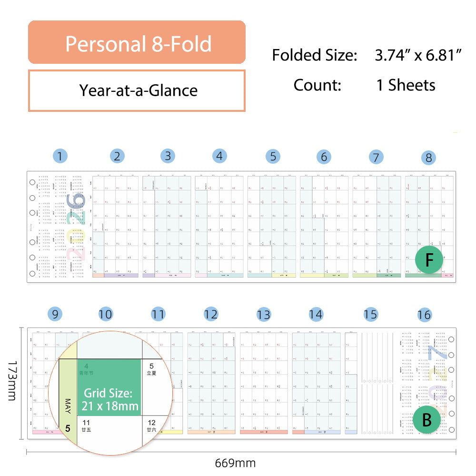
Task: Click the colorful 2026 year on front sheet
Action: 76,228
